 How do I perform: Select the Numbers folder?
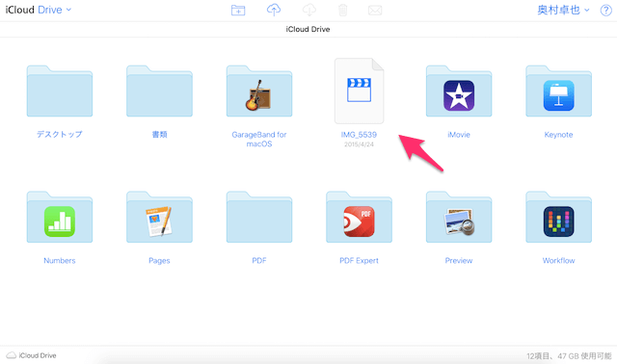(x=60, y=217)
